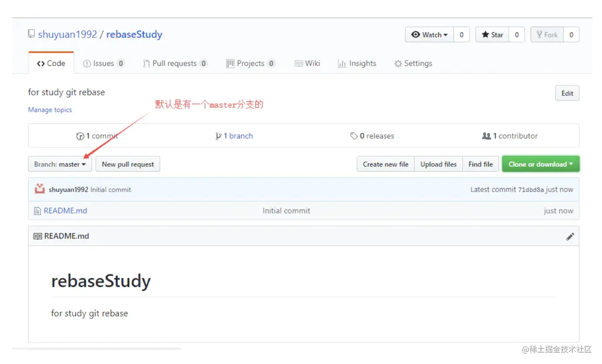Screen dimensions: 602x364
Task: Open the Clone or download dropdown
Action: (541, 164)
